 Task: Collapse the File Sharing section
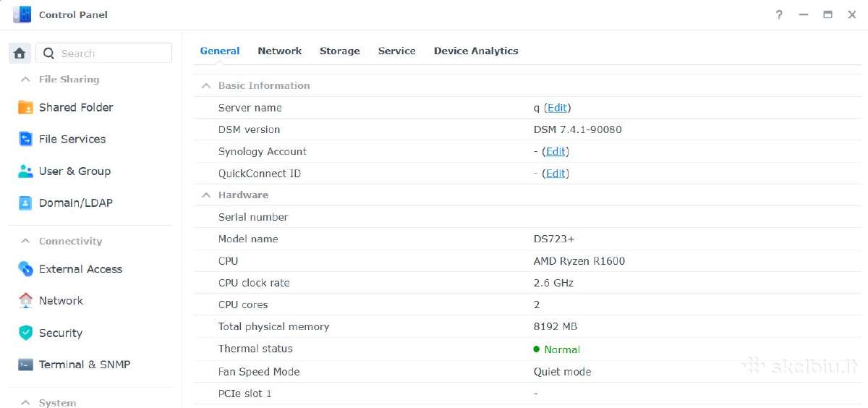tap(25, 80)
